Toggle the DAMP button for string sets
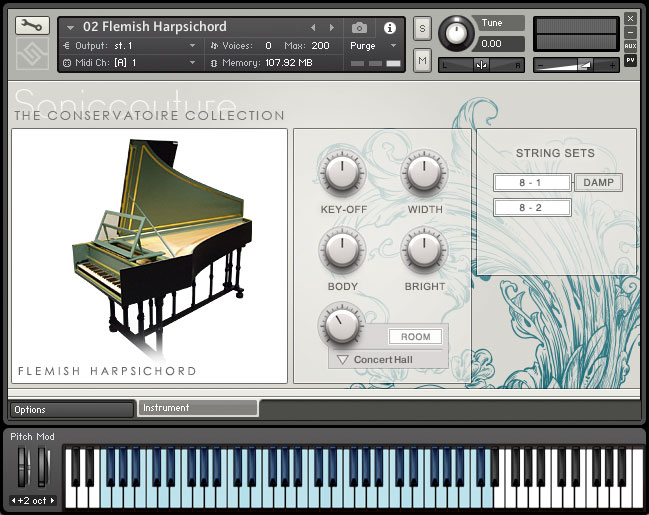 [x=598, y=183]
